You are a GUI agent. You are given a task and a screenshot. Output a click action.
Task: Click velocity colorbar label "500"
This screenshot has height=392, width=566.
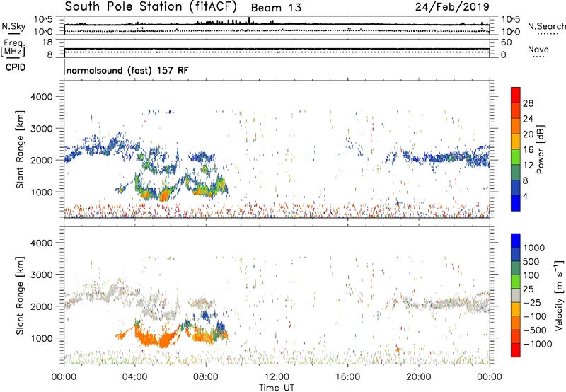coord(531,262)
